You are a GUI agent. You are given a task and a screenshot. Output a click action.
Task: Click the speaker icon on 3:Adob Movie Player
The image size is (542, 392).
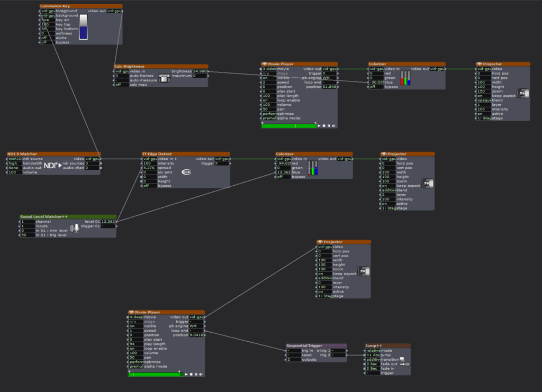tap(333, 126)
